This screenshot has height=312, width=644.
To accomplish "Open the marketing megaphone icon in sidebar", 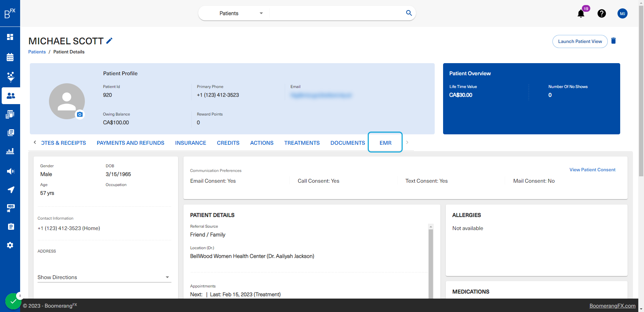I will pyautogui.click(x=11, y=171).
